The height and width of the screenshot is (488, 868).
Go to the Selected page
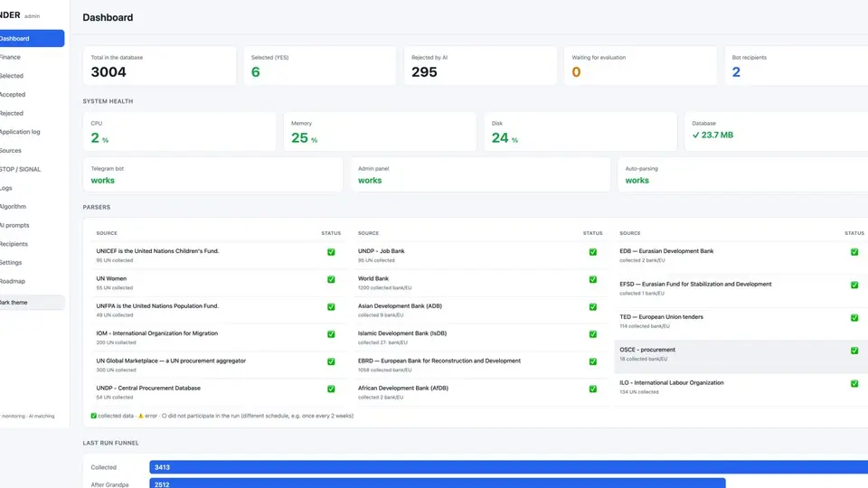coord(11,76)
